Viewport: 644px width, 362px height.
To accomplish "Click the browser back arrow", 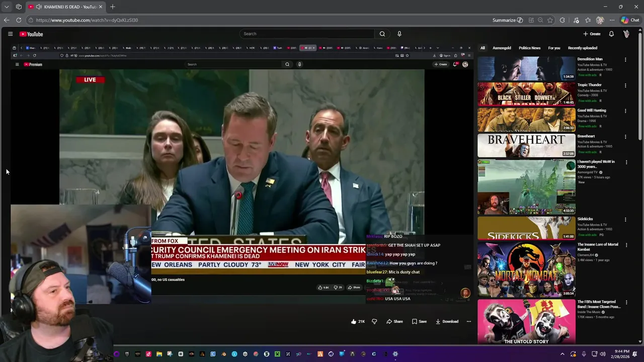I will pyautogui.click(x=6, y=20).
